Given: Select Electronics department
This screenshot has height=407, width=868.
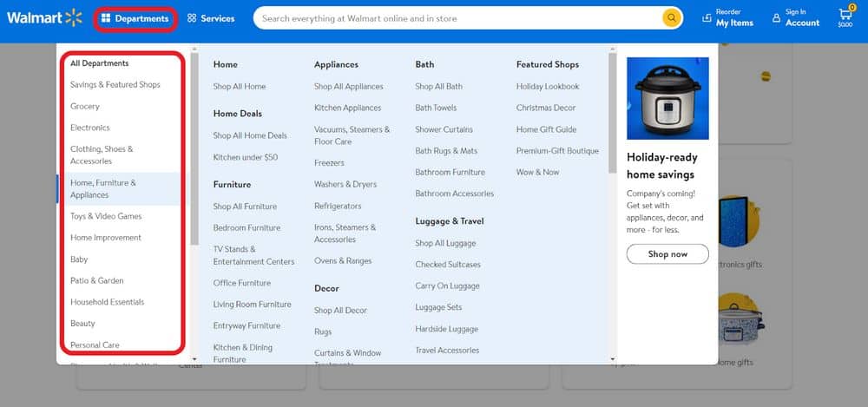Looking at the screenshot, I should point(90,128).
